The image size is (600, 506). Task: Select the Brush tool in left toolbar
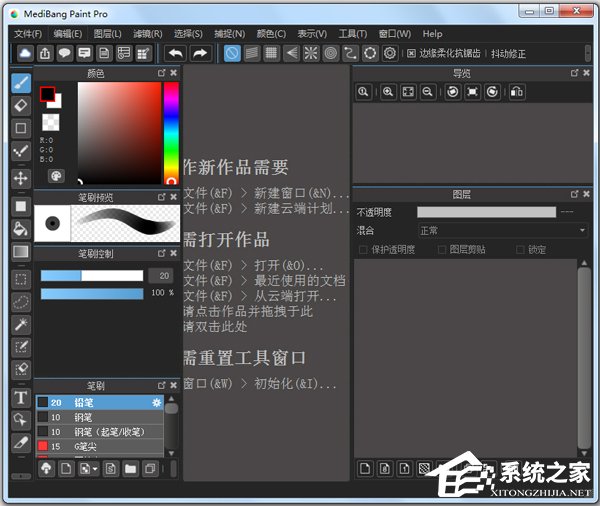[x=20, y=82]
